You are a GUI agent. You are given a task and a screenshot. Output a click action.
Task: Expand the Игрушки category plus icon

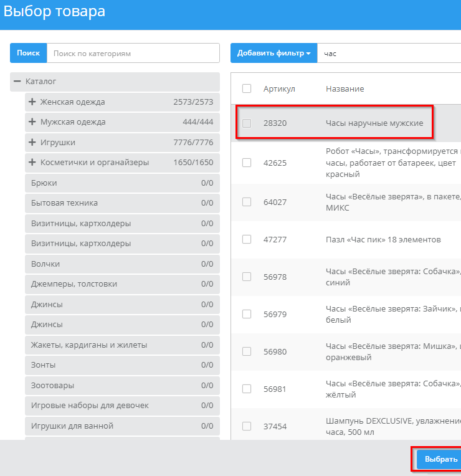pos(32,143)
